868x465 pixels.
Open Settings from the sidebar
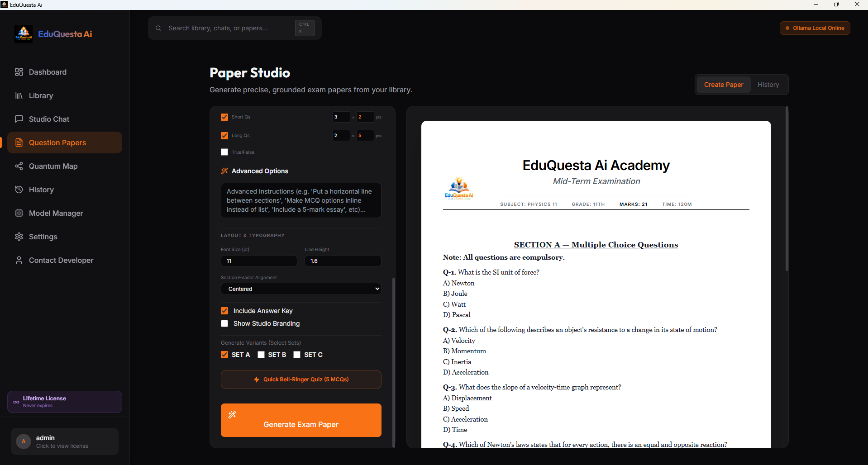[x=43, y=237]
